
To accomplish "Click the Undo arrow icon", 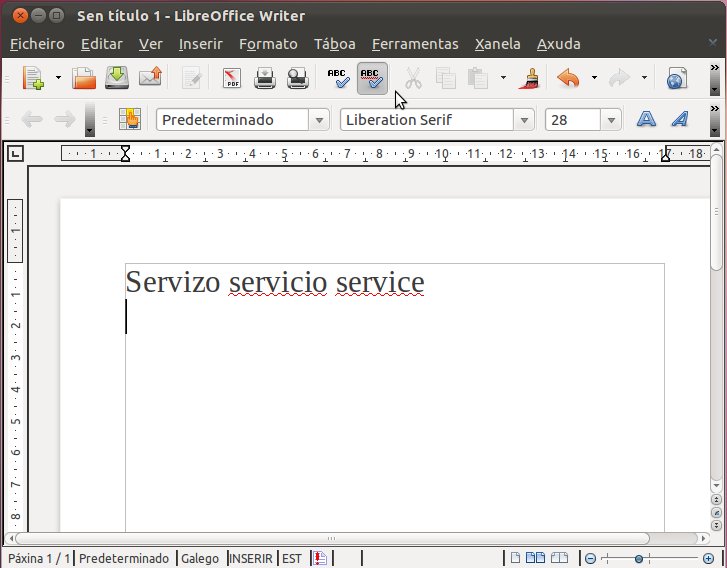I will 568,78.
